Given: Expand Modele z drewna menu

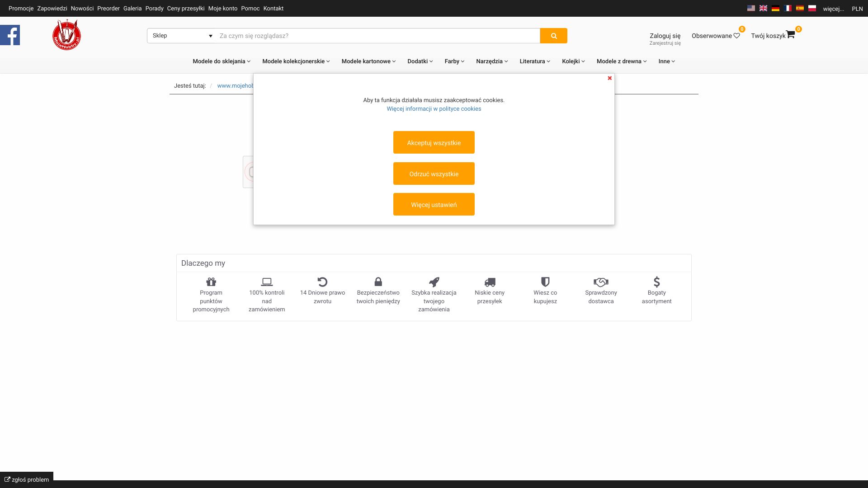Looking at the screenshot, I should [622, 61].
